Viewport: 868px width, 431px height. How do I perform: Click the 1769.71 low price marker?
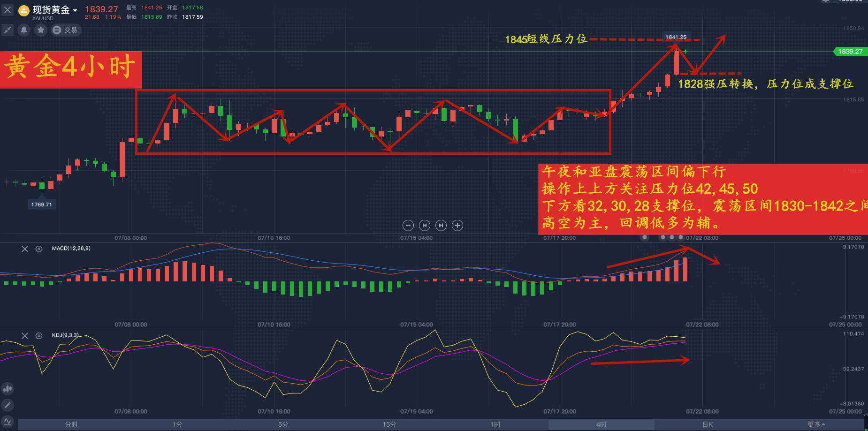(x=41, y=204)
